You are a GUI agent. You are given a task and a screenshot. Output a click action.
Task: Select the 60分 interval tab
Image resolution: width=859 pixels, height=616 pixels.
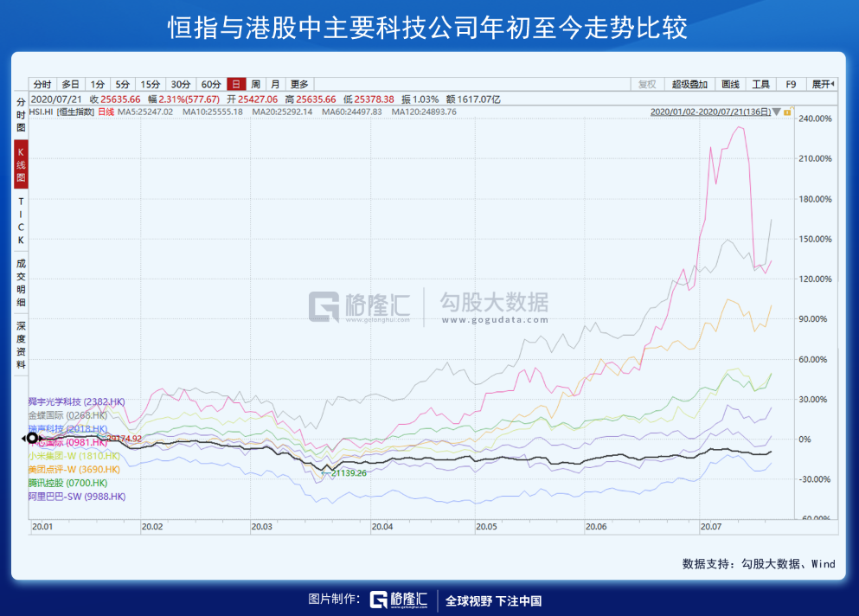pos(211,84)
